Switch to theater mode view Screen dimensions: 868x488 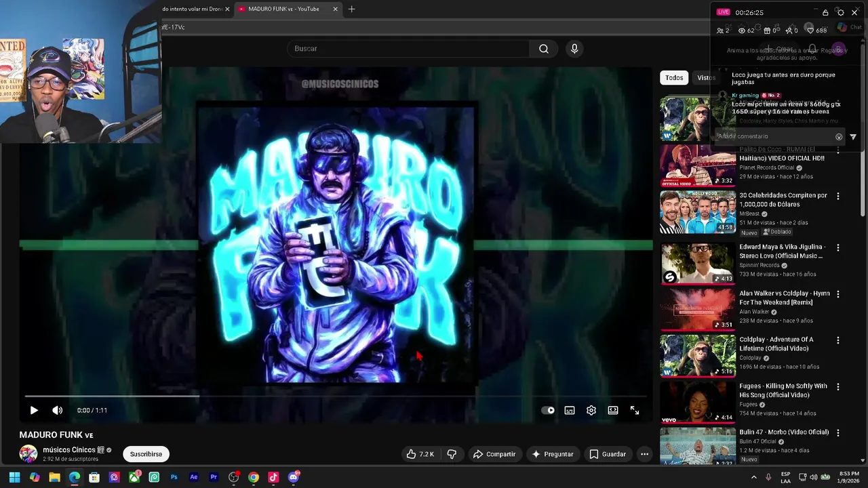point(613,410)
